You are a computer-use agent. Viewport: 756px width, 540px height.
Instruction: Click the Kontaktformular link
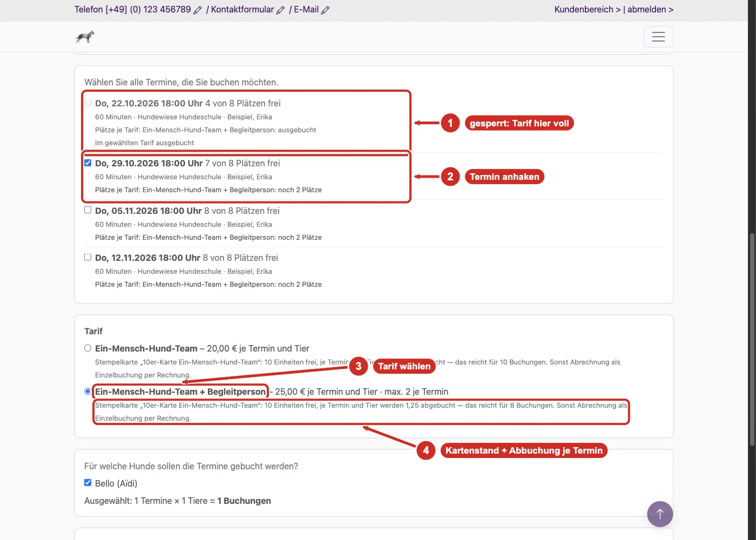242,9
